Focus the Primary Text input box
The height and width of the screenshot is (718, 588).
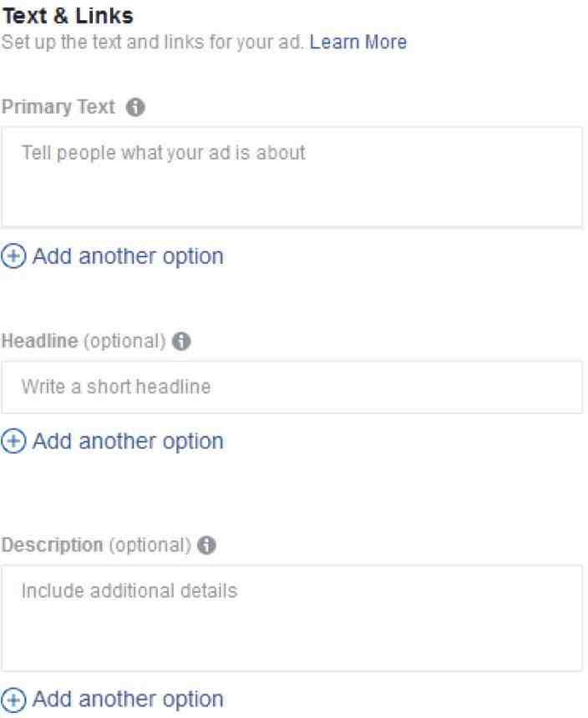point(291,177)
